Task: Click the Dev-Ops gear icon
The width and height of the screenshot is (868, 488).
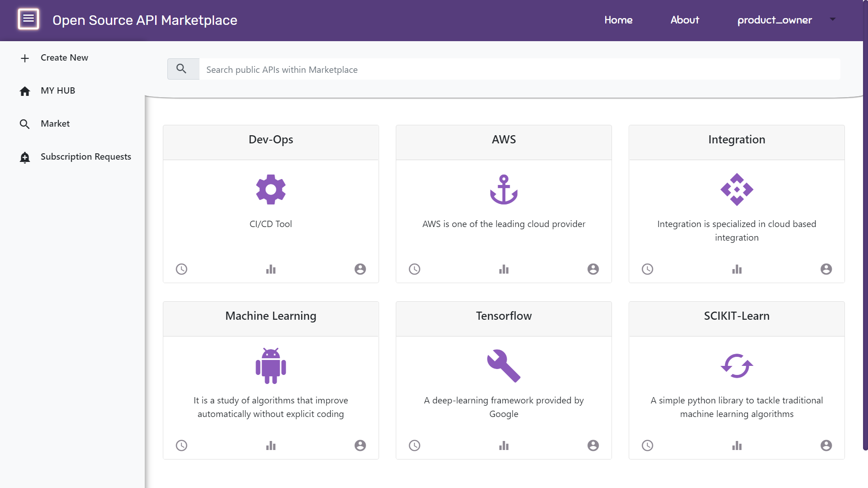Action: point(270,190)
